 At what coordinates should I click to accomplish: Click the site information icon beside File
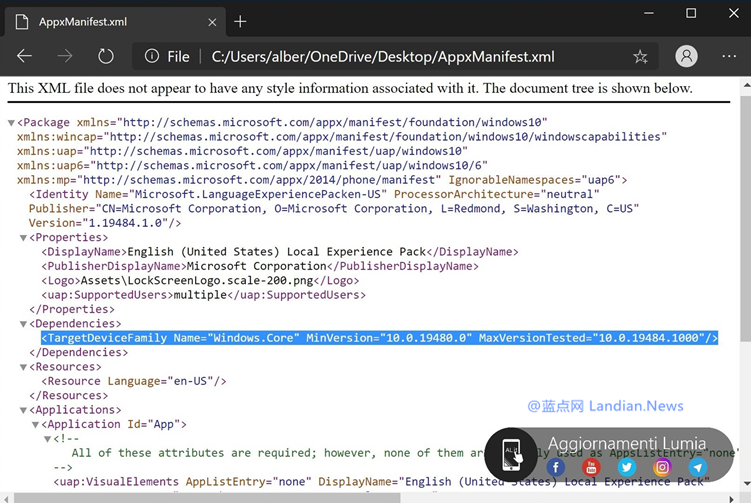(x=152, y=57)
